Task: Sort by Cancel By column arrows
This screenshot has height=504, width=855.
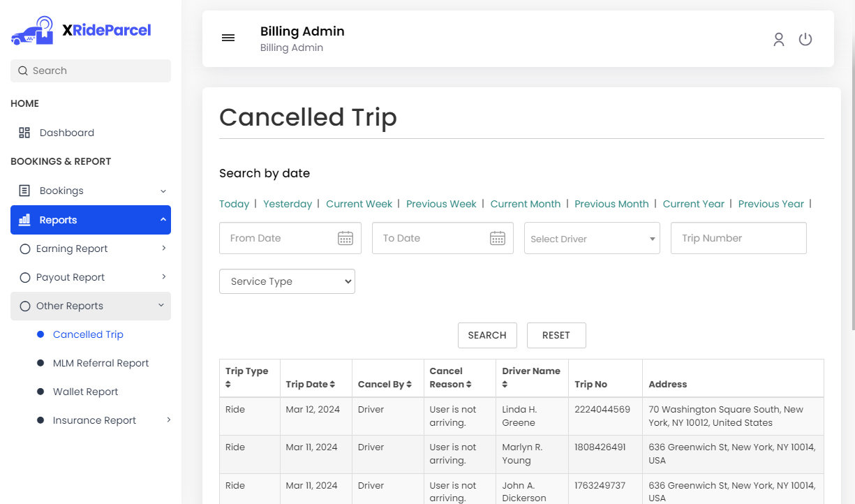Action: point(409,385)
